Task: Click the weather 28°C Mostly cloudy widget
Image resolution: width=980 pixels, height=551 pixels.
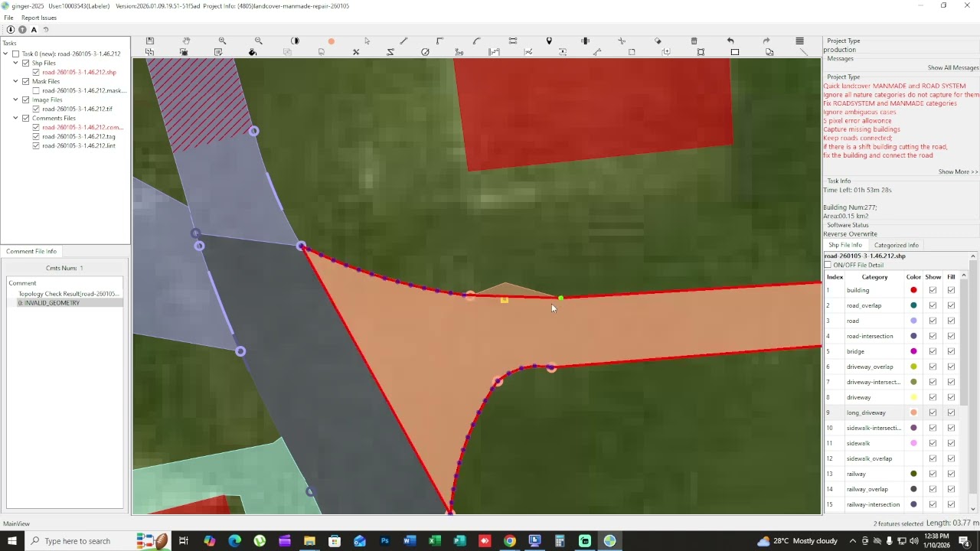Action: click(796, 541)
